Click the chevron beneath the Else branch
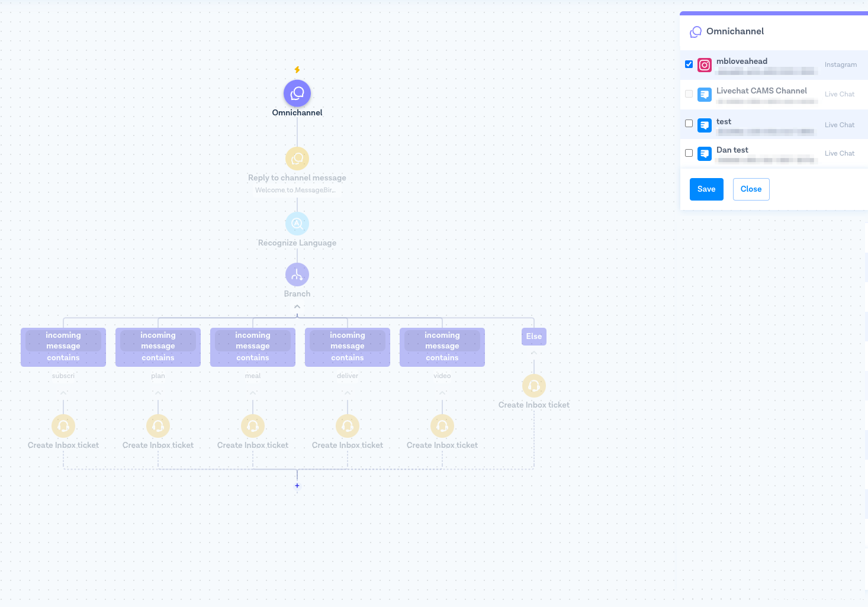The image size is (868, 607). pos(534,353)
